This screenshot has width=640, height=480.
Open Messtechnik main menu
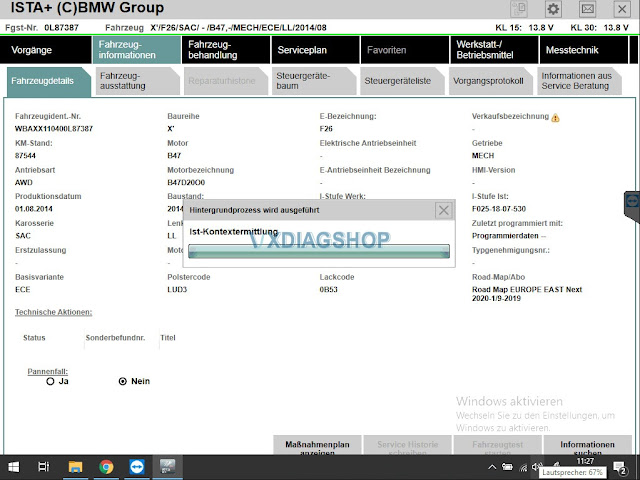coord(584,50)
